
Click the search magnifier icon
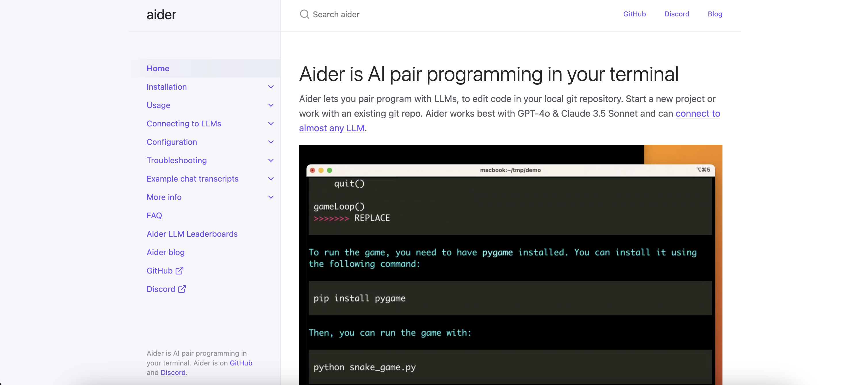(304, 14)
